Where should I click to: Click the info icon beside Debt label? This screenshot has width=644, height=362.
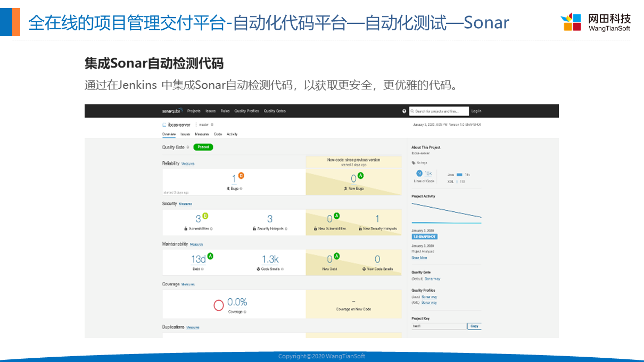click(202, 269)
